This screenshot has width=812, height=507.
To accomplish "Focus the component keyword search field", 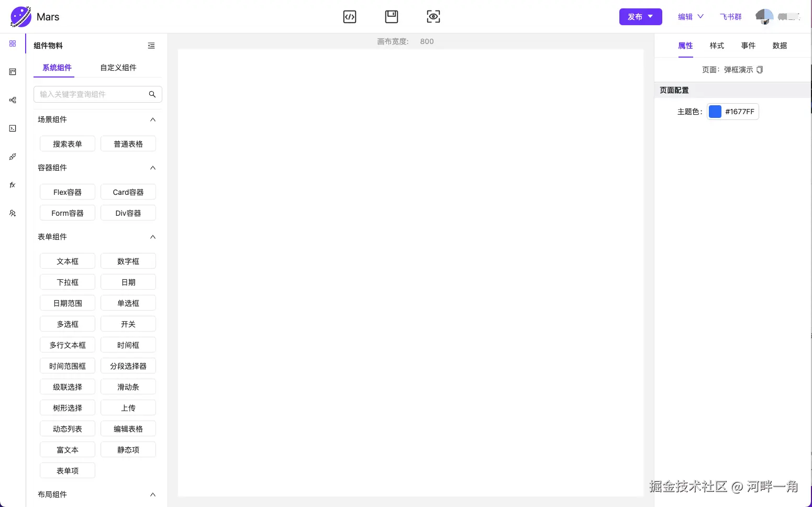I will [98, 94].
